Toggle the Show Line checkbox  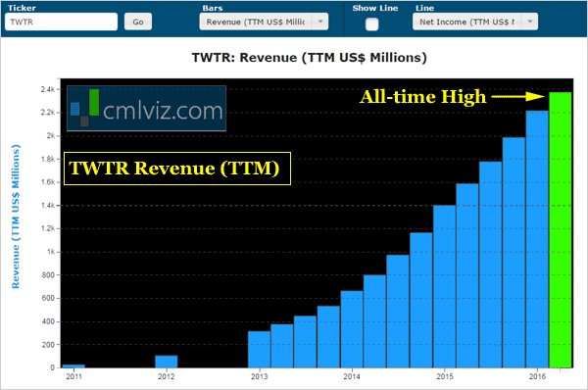pos(372,24)
